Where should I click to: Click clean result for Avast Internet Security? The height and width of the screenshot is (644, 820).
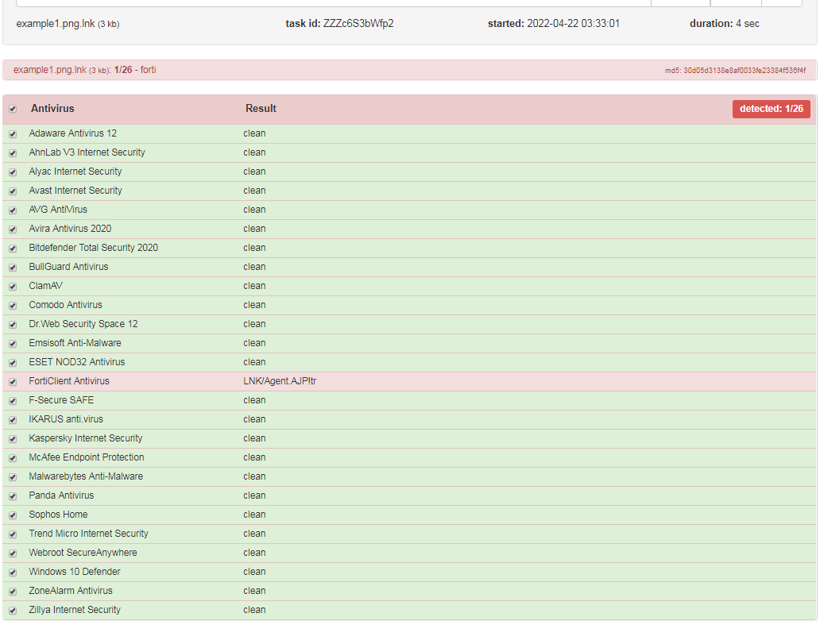[x=254, y=191]
